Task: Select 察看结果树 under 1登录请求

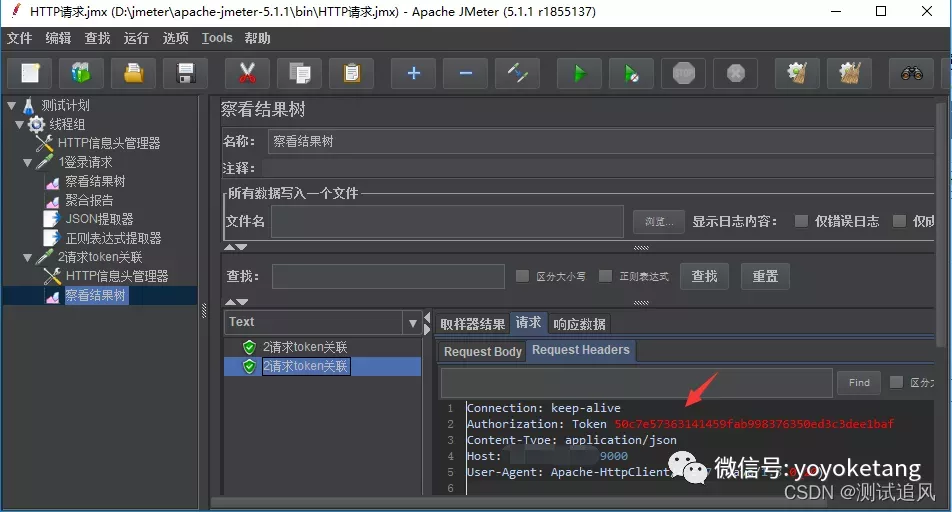Action: click(95, 181)
